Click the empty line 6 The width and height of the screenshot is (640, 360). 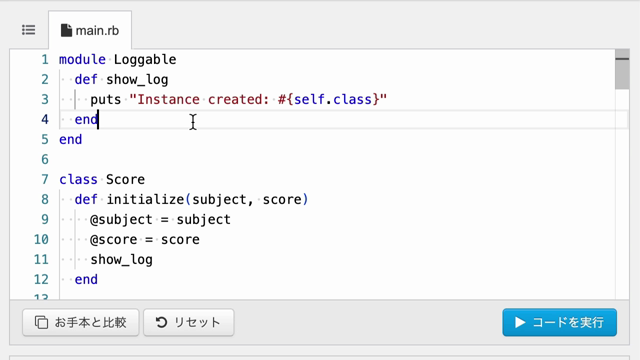pyautogui.click(x=337, y=160)
